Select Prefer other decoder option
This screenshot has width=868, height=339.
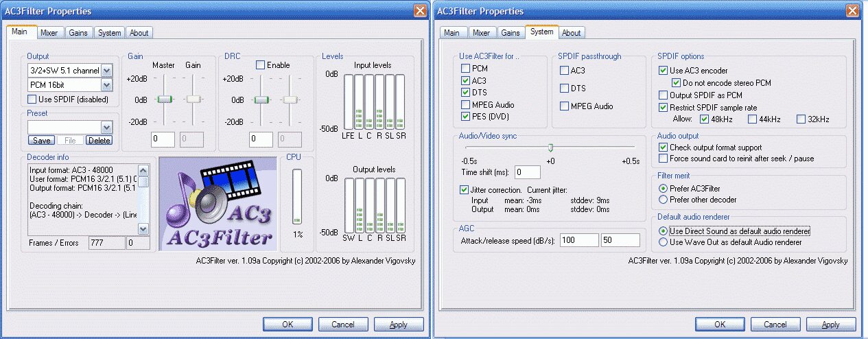[663, 200]
